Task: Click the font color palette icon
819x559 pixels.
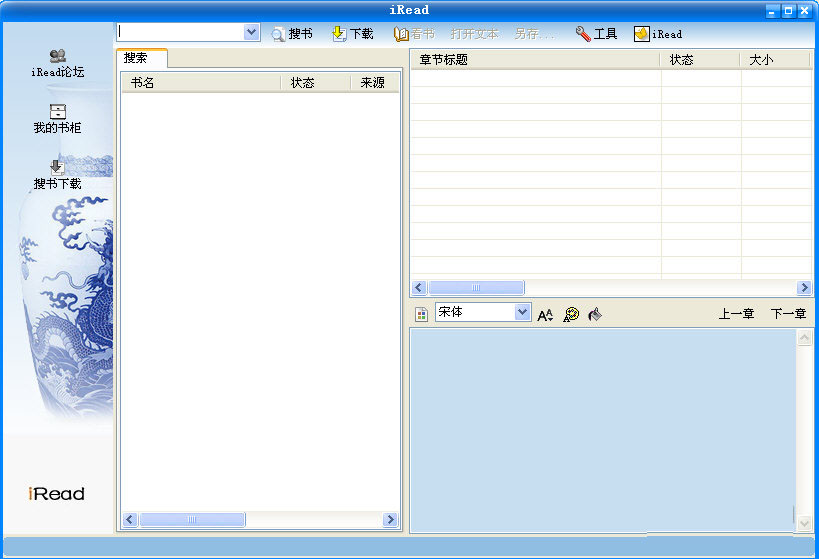Action: click(571, 314)
